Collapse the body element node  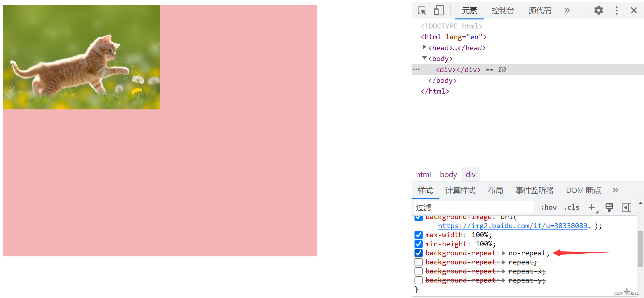pyautogui.click(x=424, y=58)
